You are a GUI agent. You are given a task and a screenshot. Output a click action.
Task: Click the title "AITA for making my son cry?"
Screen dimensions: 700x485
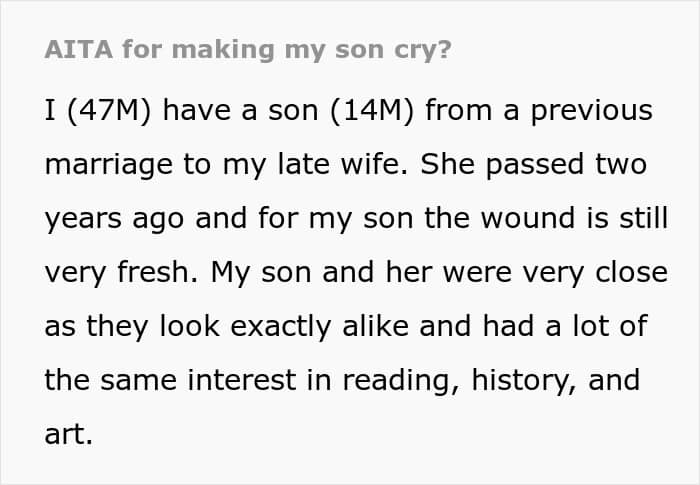tap(248, 50)
